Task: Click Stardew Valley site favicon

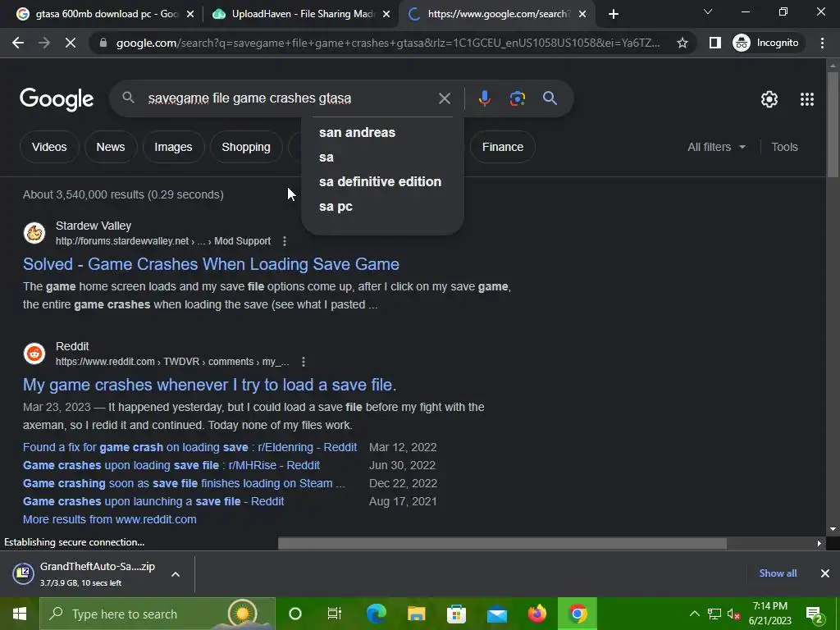Action: pos(34,234)
